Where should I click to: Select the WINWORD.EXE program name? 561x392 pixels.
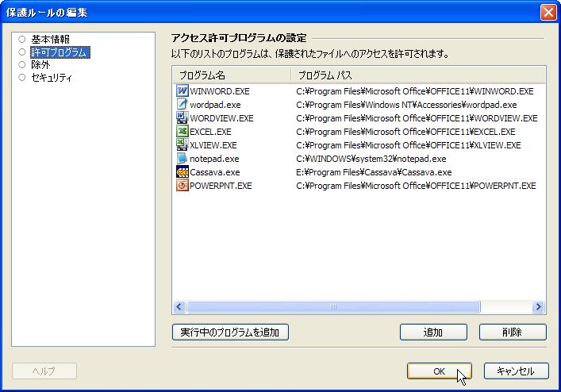(x=220, y=91)
